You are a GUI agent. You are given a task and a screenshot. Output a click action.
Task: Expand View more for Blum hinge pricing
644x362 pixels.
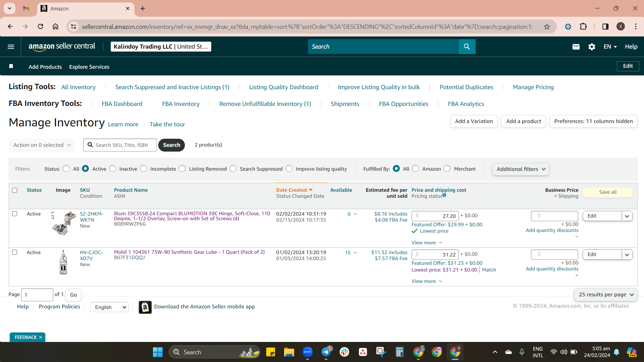tap(427, 243)
